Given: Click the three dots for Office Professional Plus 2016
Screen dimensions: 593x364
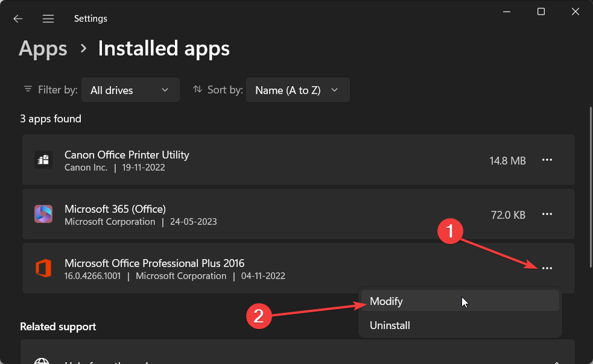Looking at the screenshot, I should coord(547,268).
